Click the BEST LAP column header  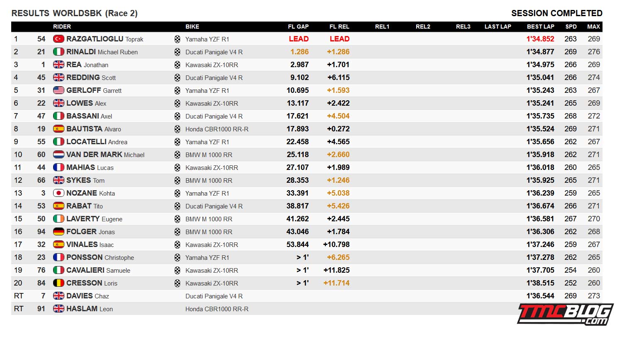point(541,27)
